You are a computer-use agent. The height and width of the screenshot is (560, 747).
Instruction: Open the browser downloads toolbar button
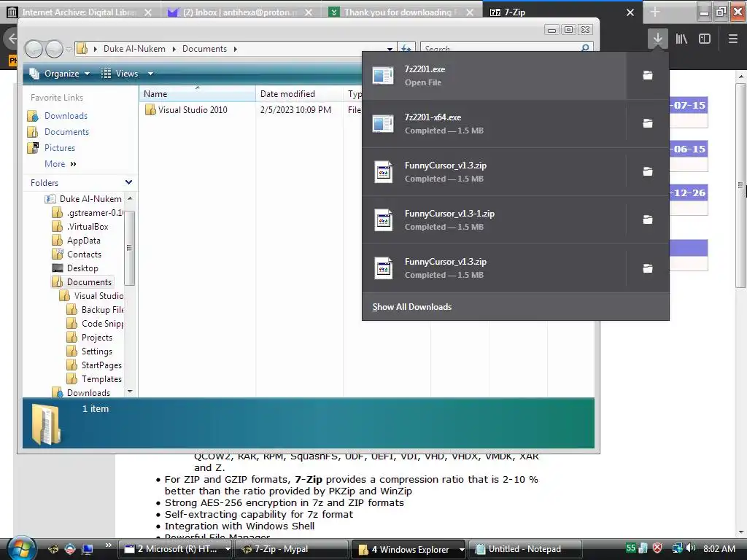(657, 39)
